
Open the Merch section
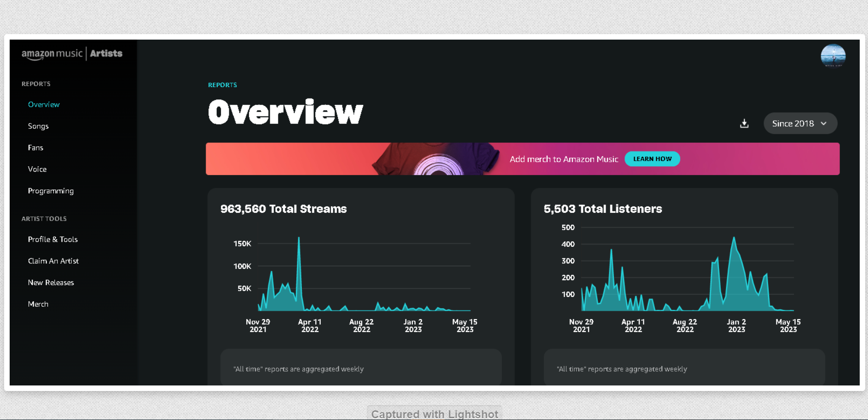point(38,304)
